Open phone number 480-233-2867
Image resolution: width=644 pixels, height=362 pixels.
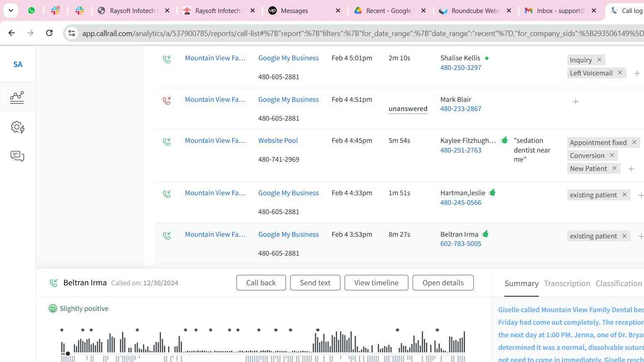point(461,109)
